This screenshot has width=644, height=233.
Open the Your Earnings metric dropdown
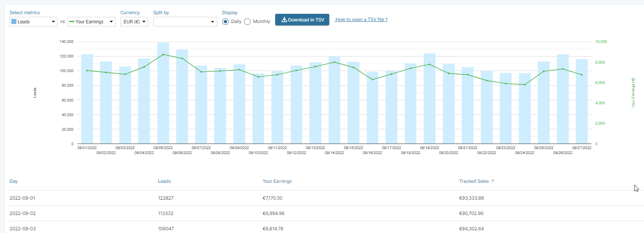(91, 22)
